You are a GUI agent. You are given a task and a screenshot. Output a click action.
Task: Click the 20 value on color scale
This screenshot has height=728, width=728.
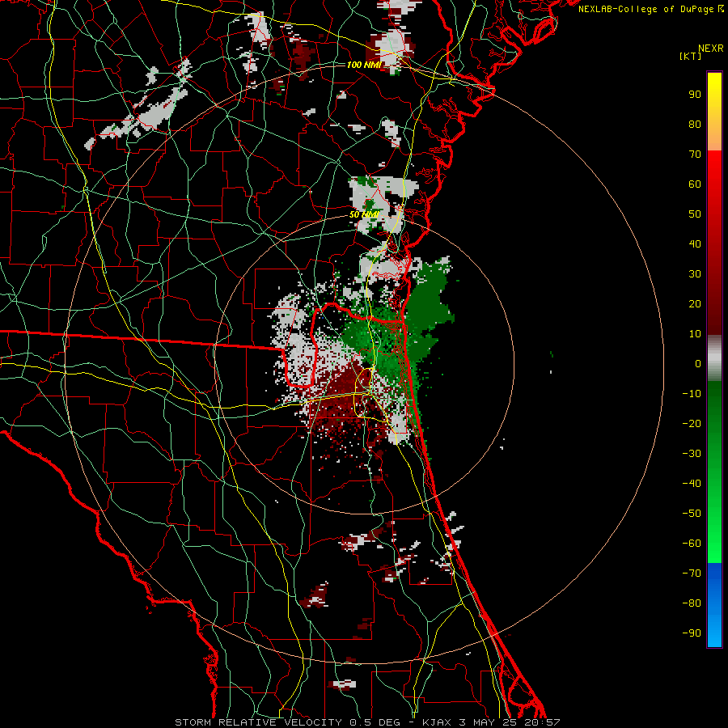(x=695, y=304)
